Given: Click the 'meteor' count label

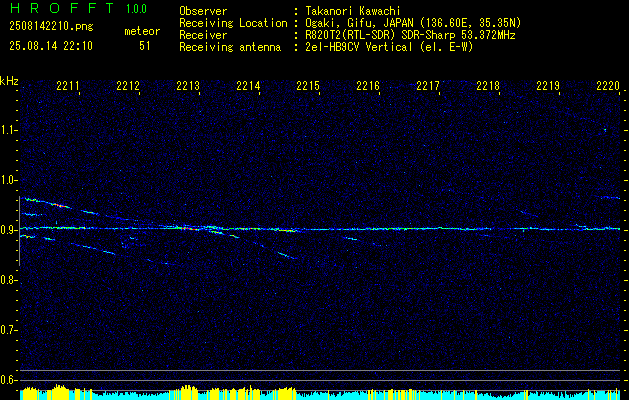Looking at the screenshot, I should pyautogui.click(x=142, y=31).
